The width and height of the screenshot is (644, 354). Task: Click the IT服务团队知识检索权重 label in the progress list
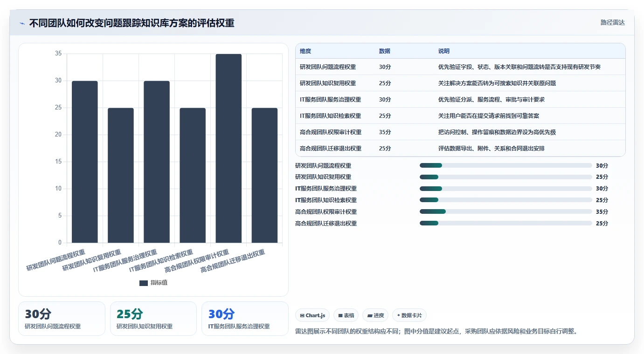click(x=326, y=200)
